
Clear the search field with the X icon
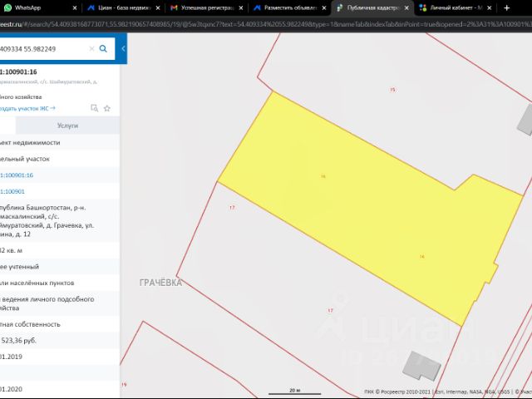tap(91, 49)
